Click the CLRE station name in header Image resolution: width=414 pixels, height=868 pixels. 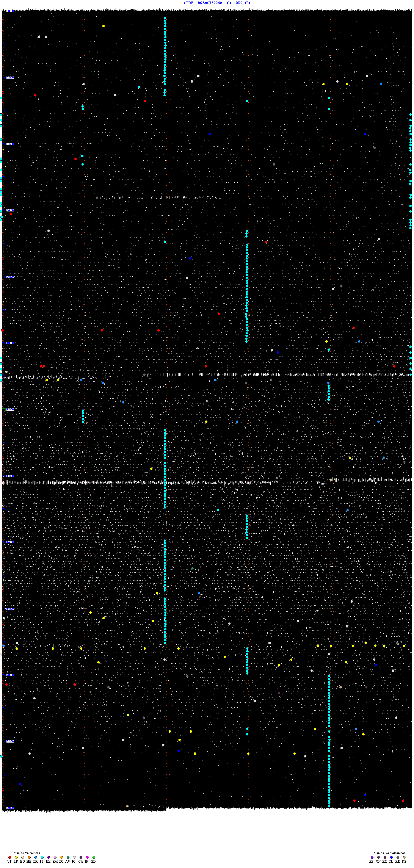pyautogui.click(x=188, y=3)
